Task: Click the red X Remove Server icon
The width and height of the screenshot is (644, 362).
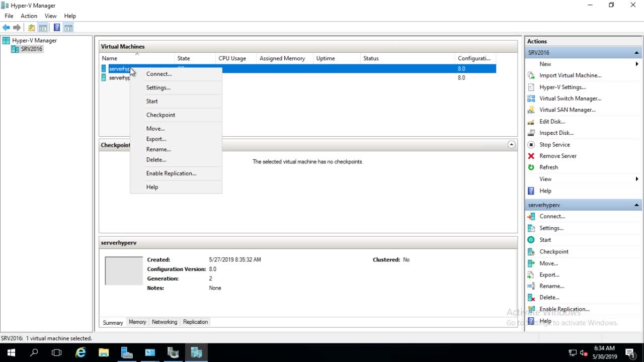Action: (x=531, y=156)
